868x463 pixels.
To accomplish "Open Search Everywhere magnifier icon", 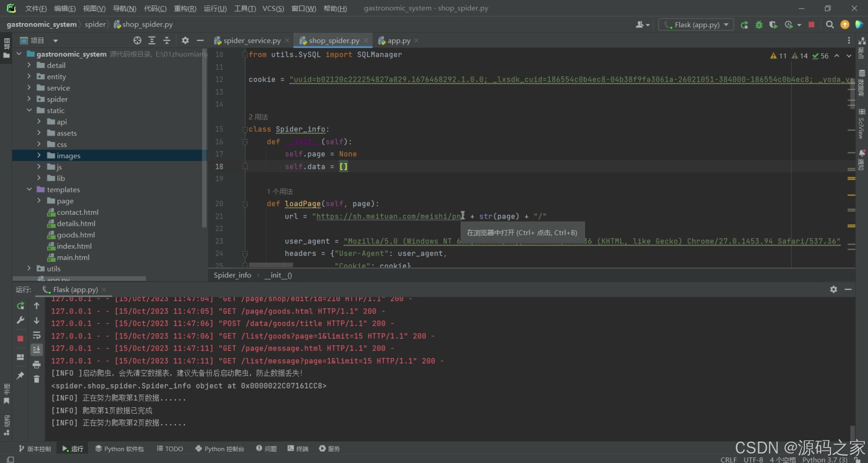I will 830,25.
